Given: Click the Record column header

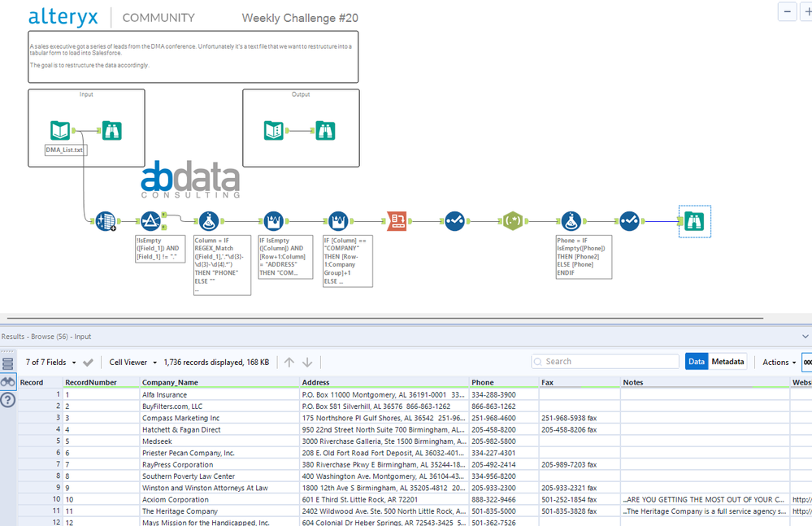Looking at the screenshot, I should (41, 383).
